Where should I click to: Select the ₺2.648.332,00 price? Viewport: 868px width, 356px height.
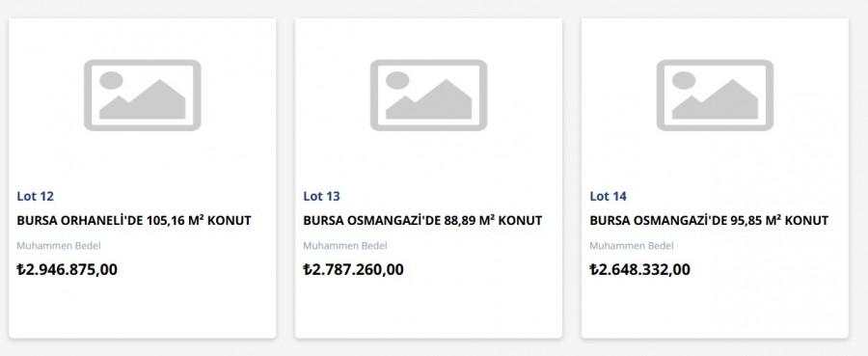coord(640,269)
